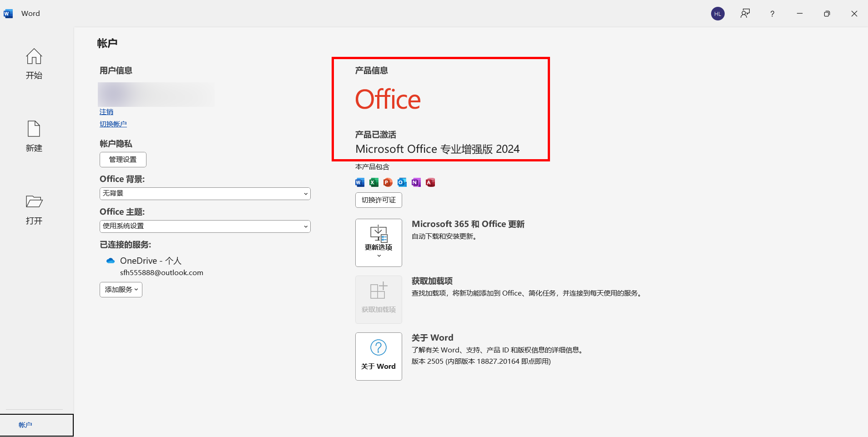Viewport: 868px width, 437px height.
Task: Click the Word app icon in title bar
Action: 8,14
